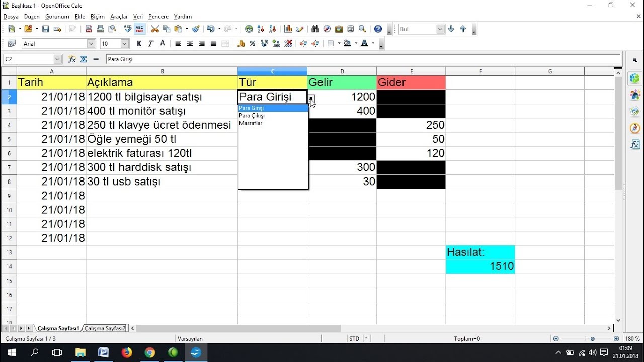Click the Save document icon

point(46,29)
